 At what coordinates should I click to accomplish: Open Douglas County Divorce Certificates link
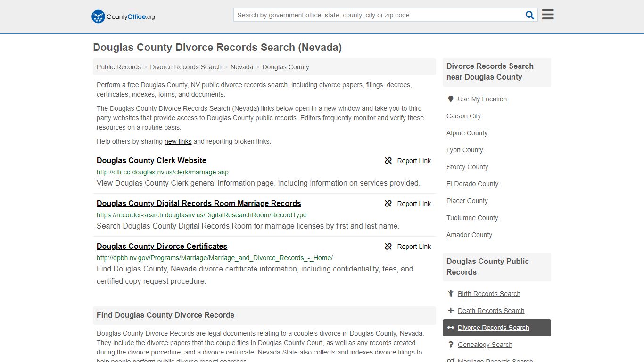pyautogui.click(x=162, y=246)
